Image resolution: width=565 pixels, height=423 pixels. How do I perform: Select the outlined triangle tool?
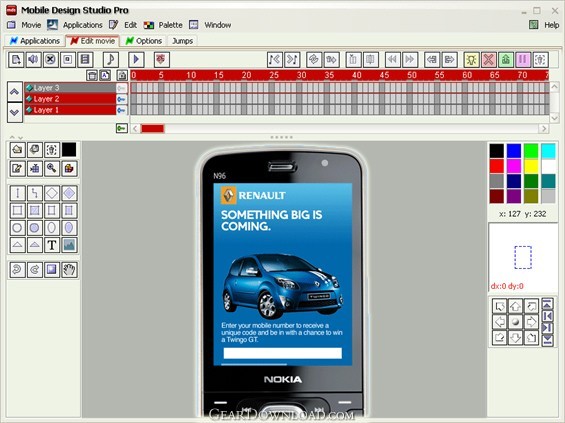17,245
